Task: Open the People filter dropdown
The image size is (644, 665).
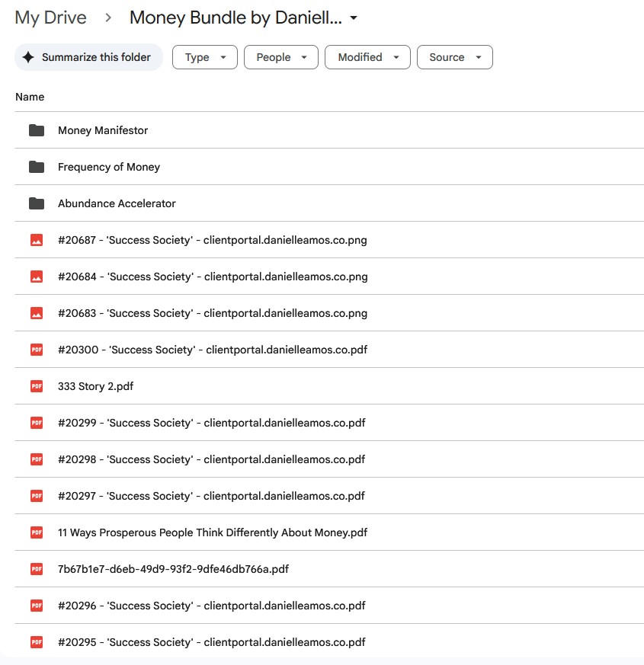Action: 280,57
